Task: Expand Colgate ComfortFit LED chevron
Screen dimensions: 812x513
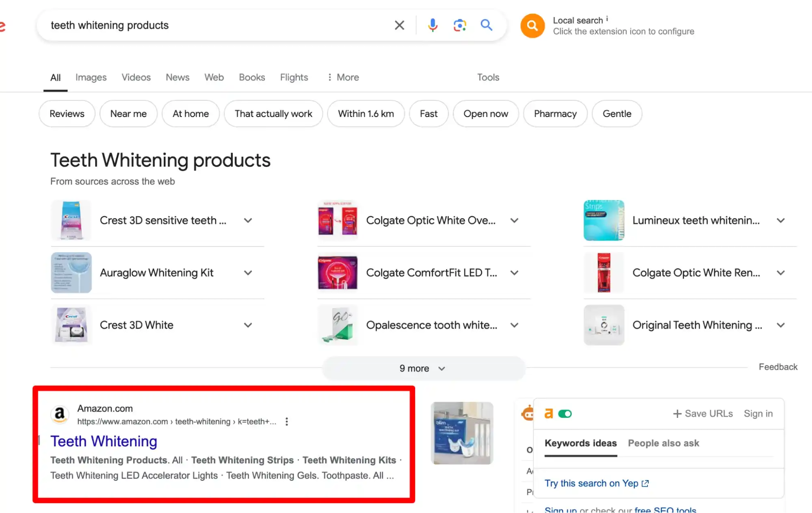Action: tap(514, 273)
